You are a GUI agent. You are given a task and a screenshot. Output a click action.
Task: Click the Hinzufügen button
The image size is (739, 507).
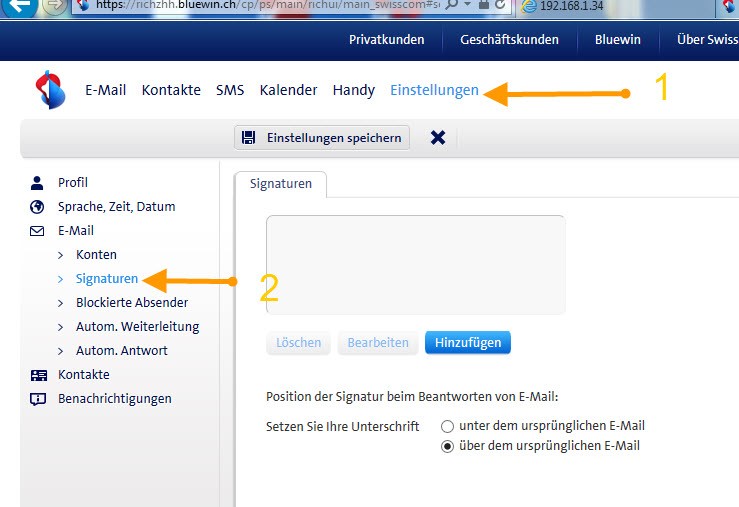tap(468, 343)
